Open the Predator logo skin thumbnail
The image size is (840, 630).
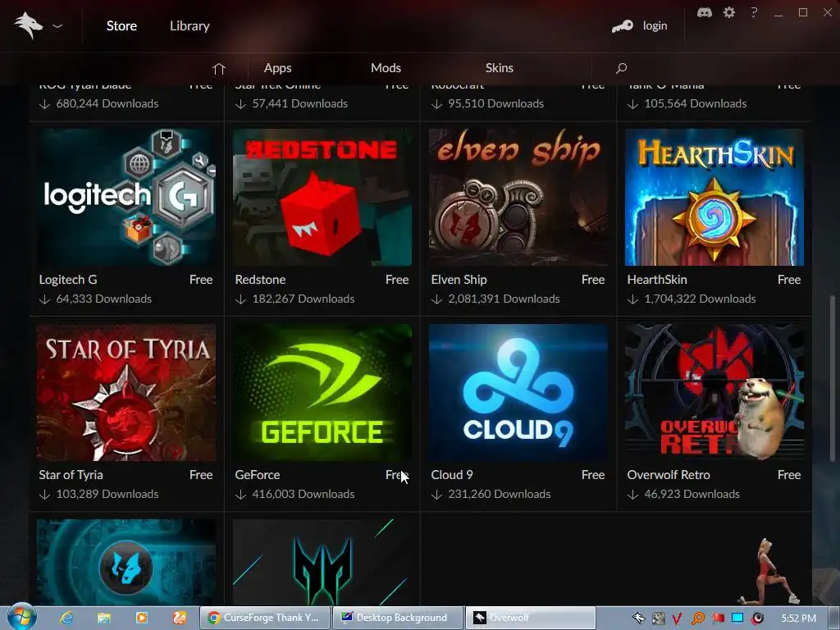click(x=322, y=562)
